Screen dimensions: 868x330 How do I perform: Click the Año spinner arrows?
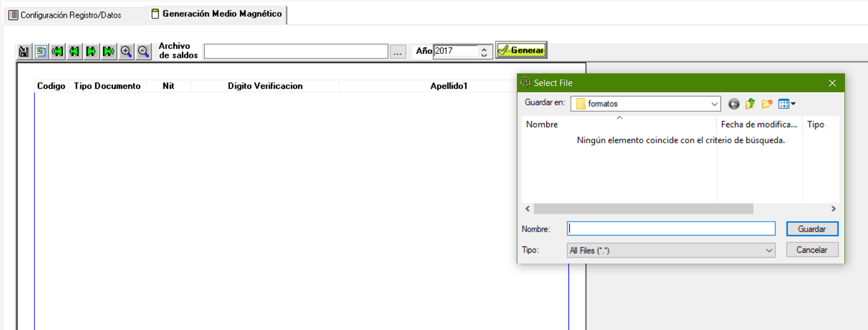484,52
